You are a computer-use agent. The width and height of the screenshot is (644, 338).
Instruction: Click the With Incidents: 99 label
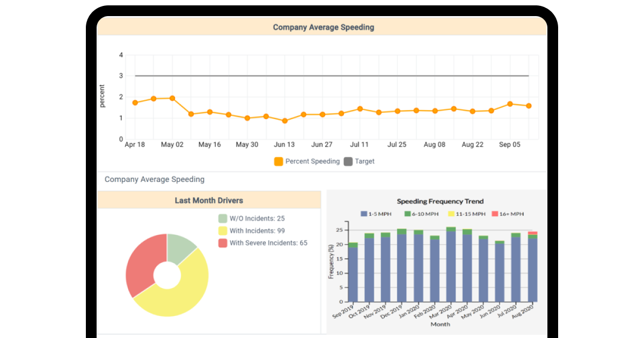257,231
